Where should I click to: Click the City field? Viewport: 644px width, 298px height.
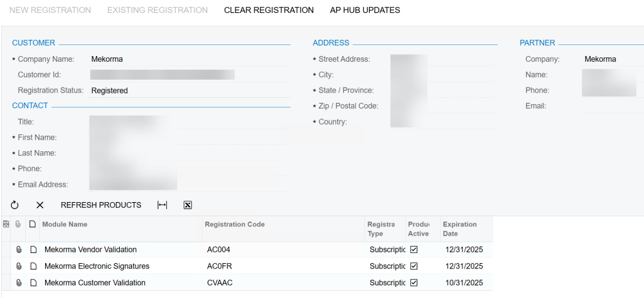[444, 75]
